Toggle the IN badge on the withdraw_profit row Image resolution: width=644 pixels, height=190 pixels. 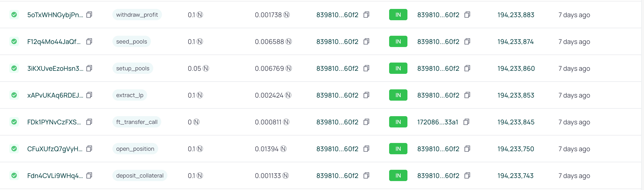398,15
